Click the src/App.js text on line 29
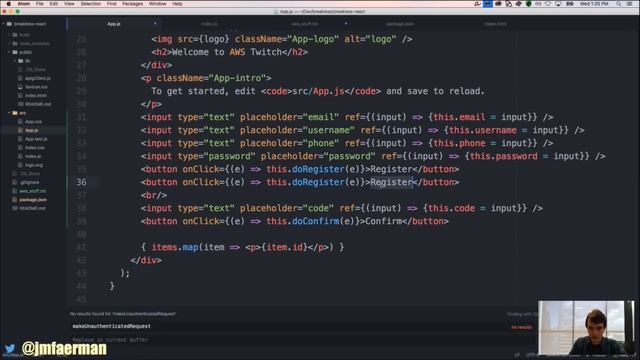Viewport: 640px width, 360px height. pos(318,91)
